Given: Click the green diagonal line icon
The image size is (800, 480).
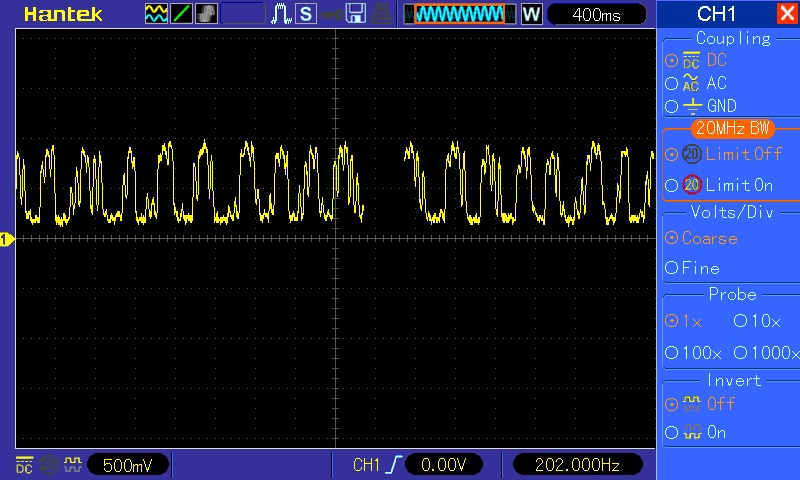Looking at the screenshot, I should (182, 14).
